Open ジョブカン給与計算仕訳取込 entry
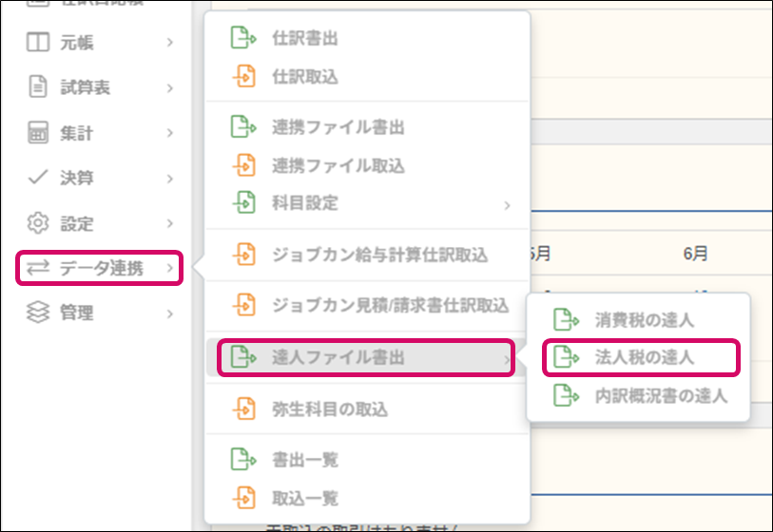 [379, 255]
